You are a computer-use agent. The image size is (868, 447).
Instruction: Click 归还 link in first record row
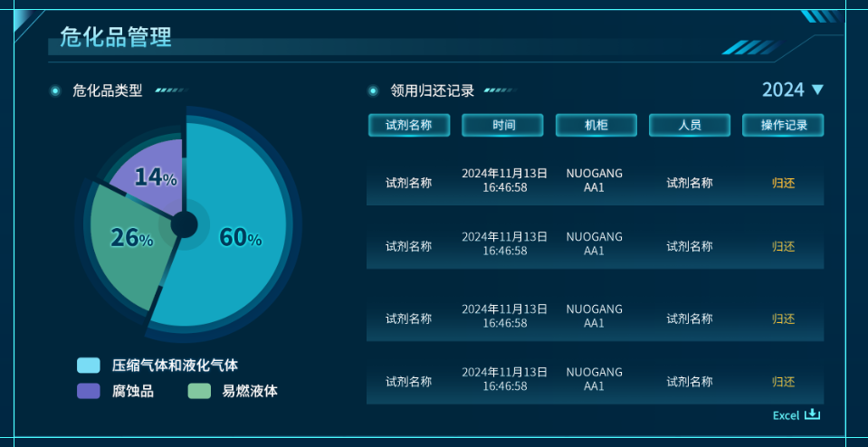pyautogui.click(x=783, y=183)
